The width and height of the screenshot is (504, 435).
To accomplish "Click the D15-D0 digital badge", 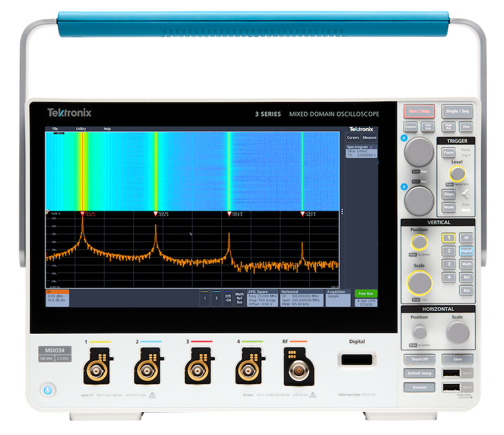I will 228,298.
